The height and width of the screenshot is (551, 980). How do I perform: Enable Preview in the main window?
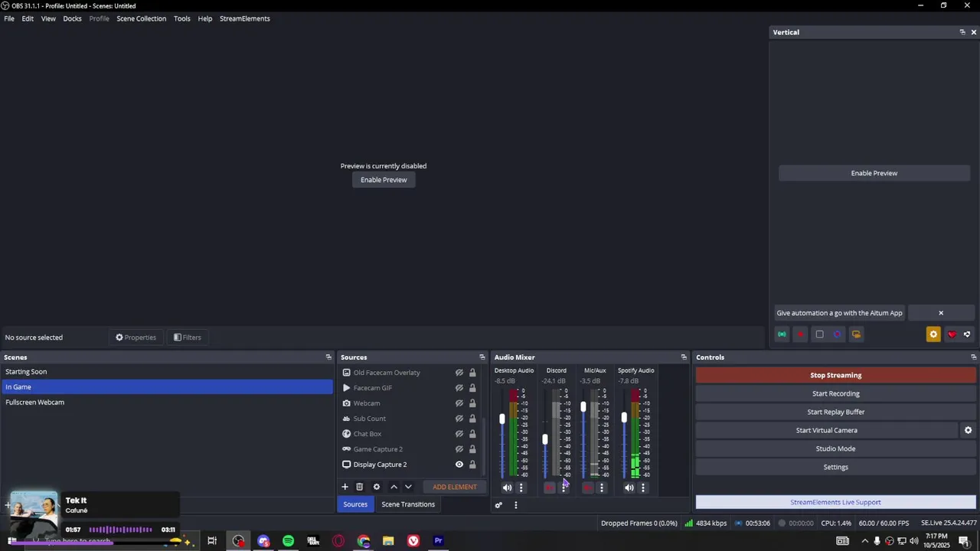pyautogui.click(x=384, y=180)
